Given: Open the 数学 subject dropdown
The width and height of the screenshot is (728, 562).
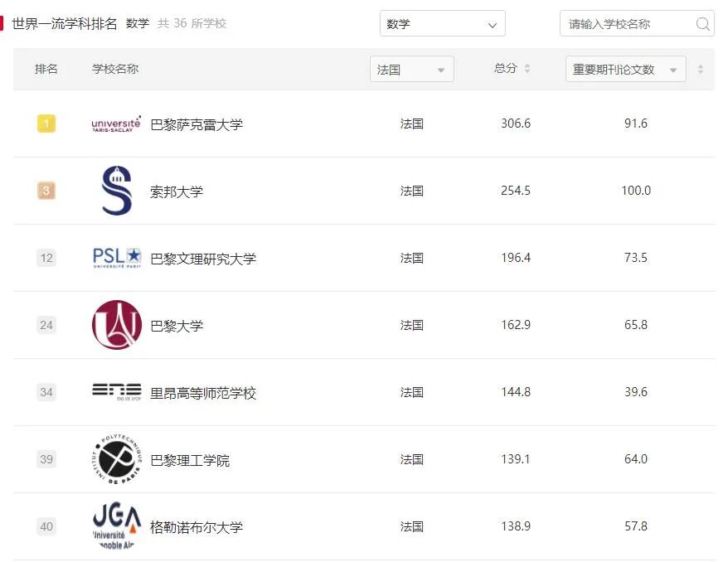Looking at the screenshot, I should [x=442, y=23].
